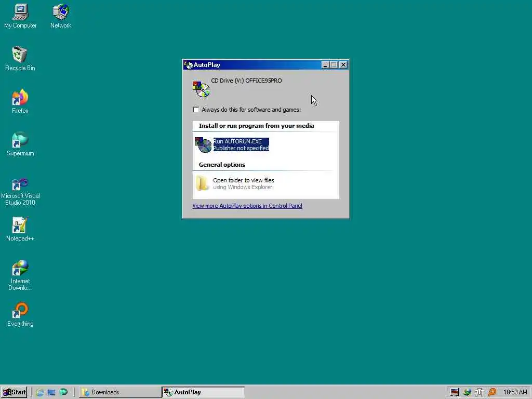
Task: Click 'CD Drive (V:) OFFICE95PRO' label
Action: click(246, 81)
